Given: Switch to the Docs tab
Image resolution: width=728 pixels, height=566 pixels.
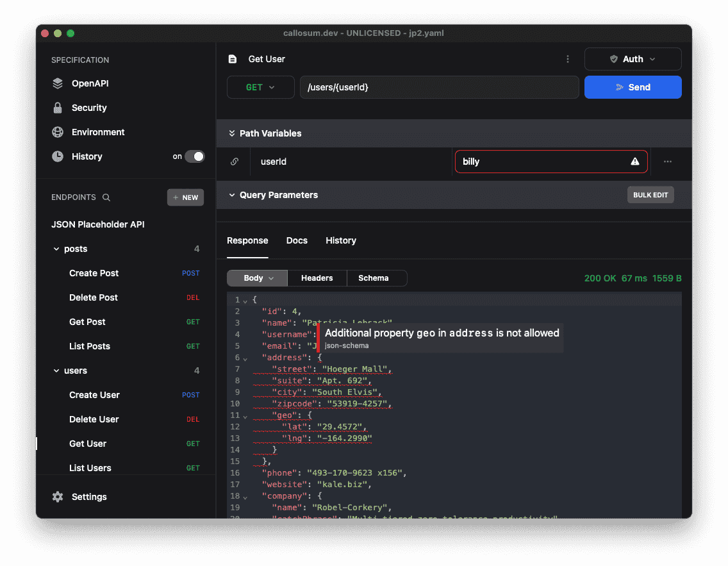Looking at the screenshot, I should [x=297, y=240].
